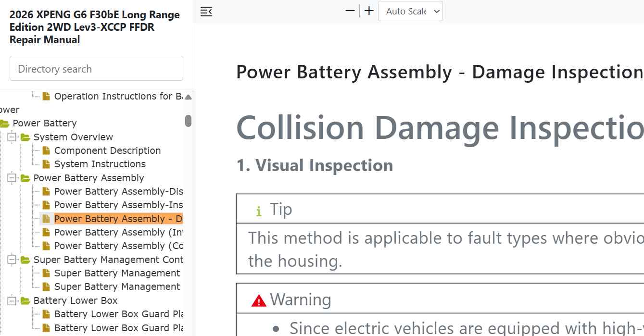Click the folder icon beside Battery Lower Box

click(25, 300)
